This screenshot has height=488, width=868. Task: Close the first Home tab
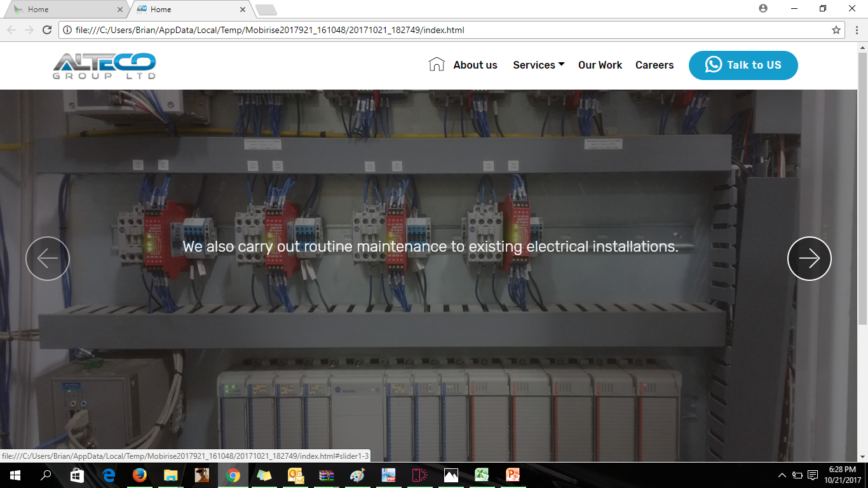tap(120, 10)
